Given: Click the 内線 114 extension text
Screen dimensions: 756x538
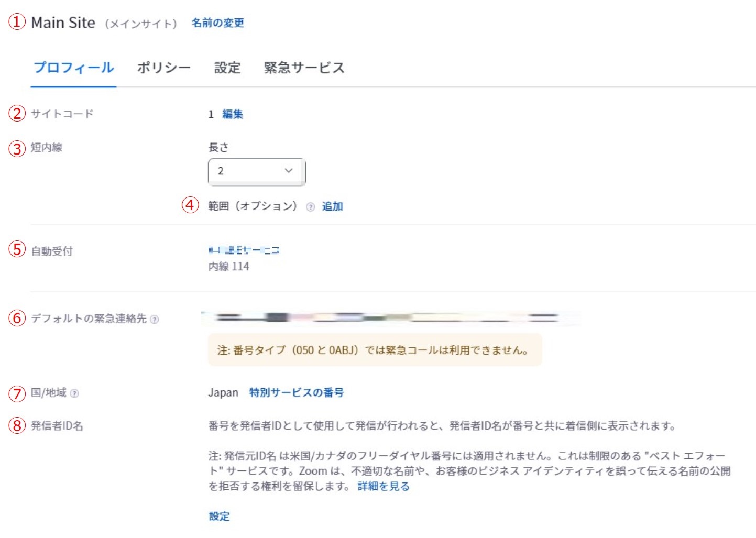Looking at the screenshot, I should [229, 267].
